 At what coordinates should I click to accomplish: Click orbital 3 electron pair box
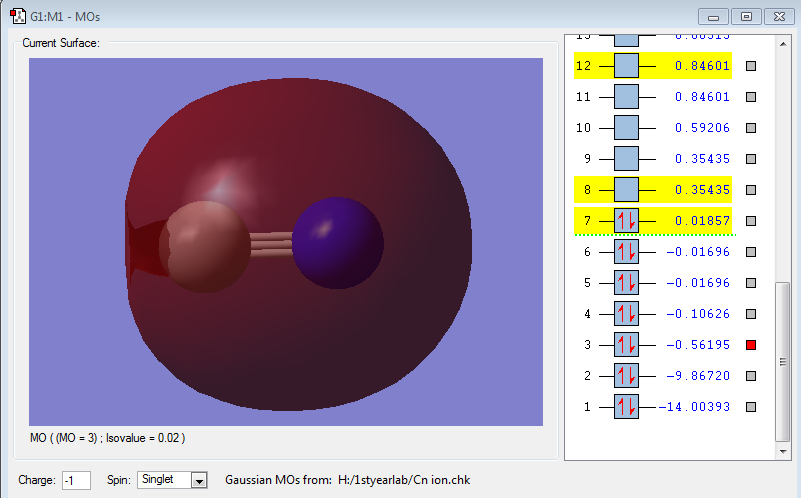point(626,345)
